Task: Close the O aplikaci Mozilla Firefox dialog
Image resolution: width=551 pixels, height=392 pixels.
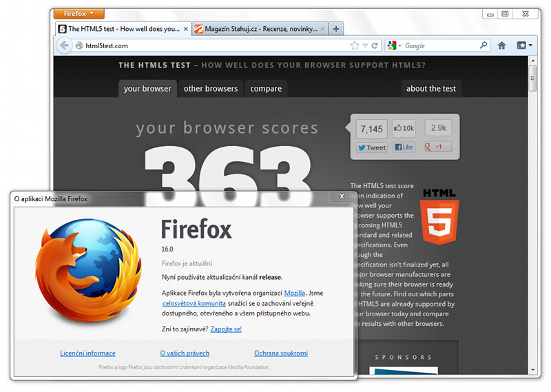Action: coord(342,196)
